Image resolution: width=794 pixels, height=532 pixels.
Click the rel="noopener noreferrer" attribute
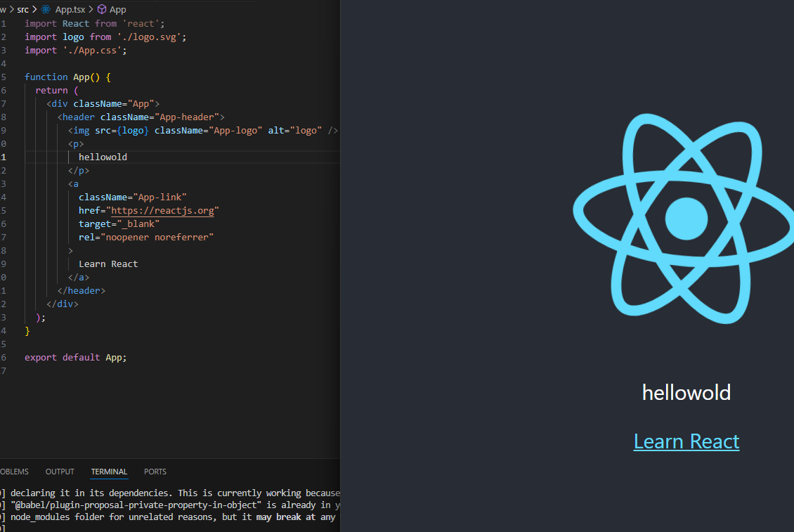pyautogui.click(x=146, y=237)
